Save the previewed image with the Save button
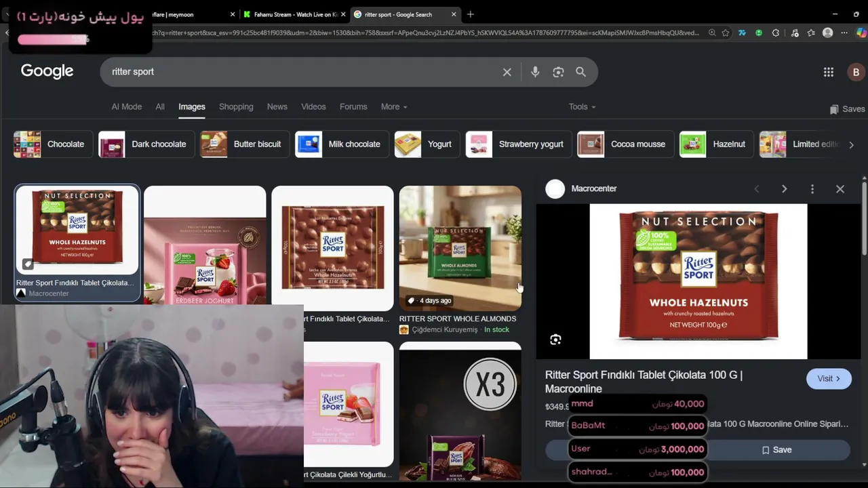The image size is (868, 488). pyautogui.click(x=776, y=450)
